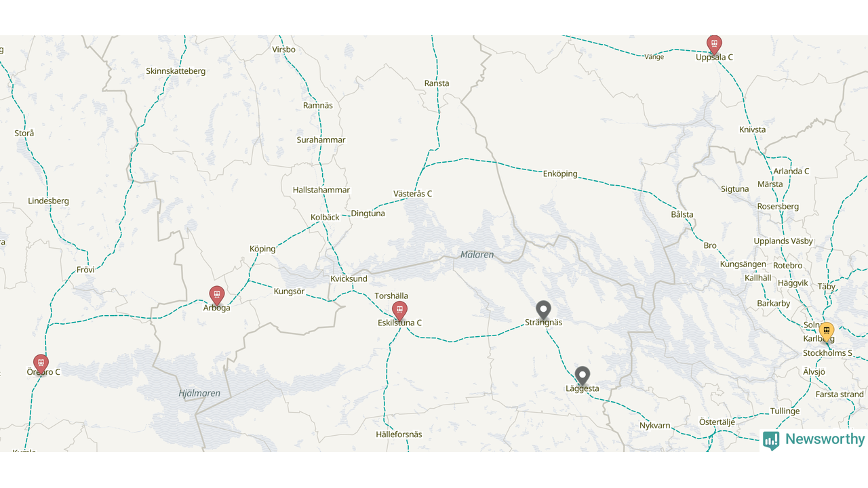
Task: Select the Bålsta label on the railway
Action: [682, 215]
